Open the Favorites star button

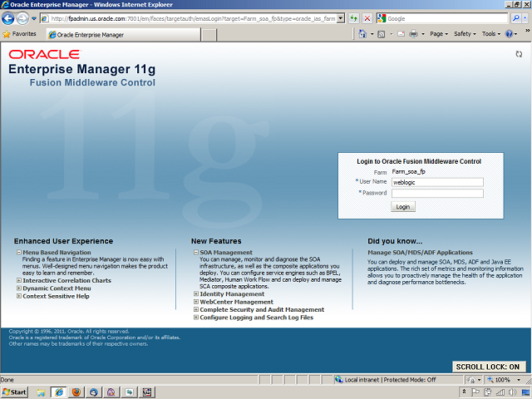(19, 34)
